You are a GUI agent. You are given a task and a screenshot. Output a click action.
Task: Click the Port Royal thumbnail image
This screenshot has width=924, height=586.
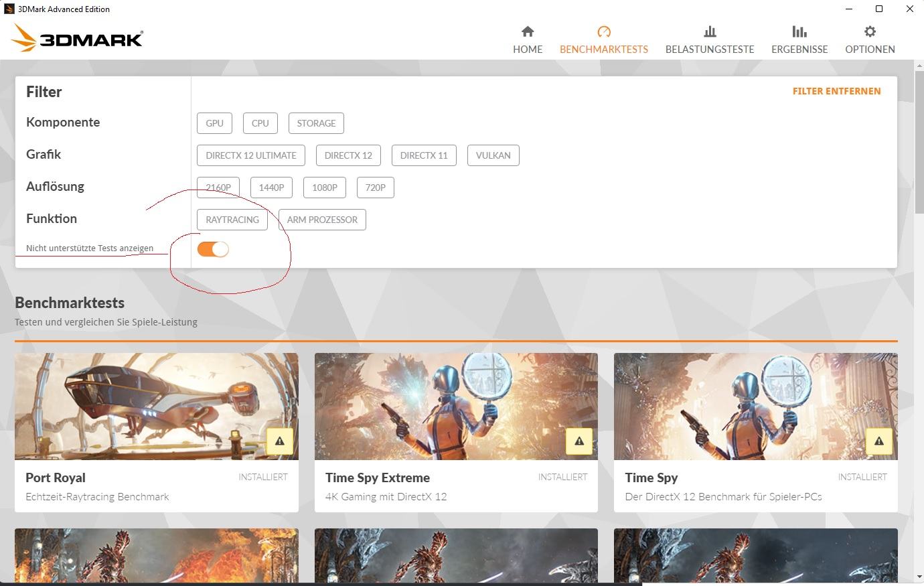157,407
